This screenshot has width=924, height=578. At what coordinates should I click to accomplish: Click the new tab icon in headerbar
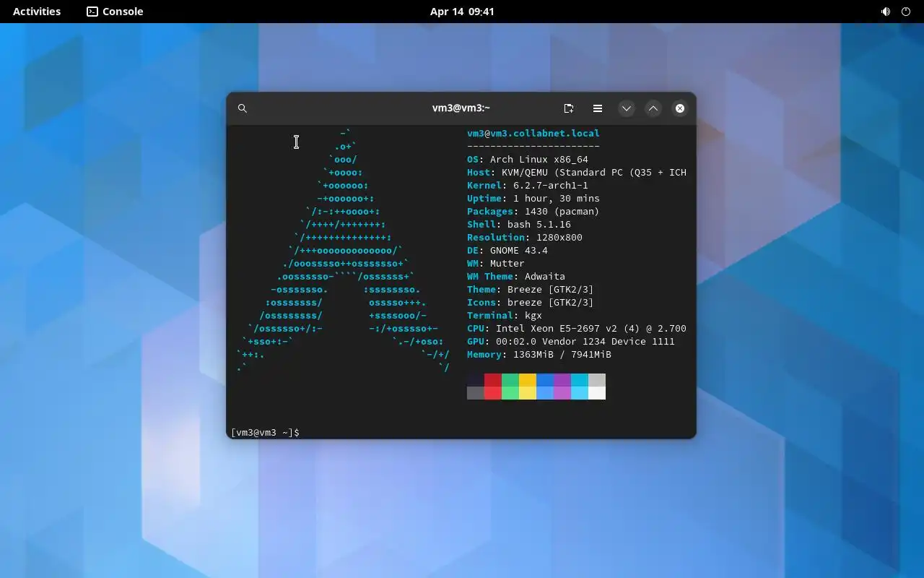tap(569, 108)
